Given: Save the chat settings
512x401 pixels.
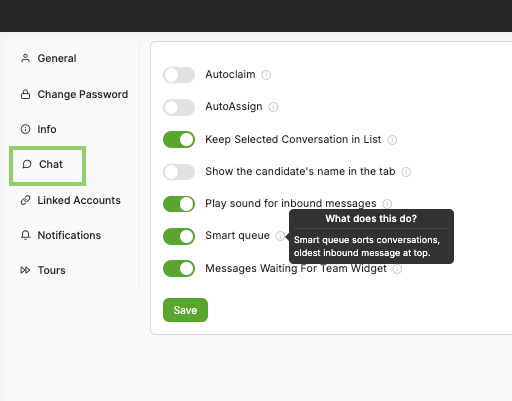Looking at the screenshot, I should tap(185, 310).
